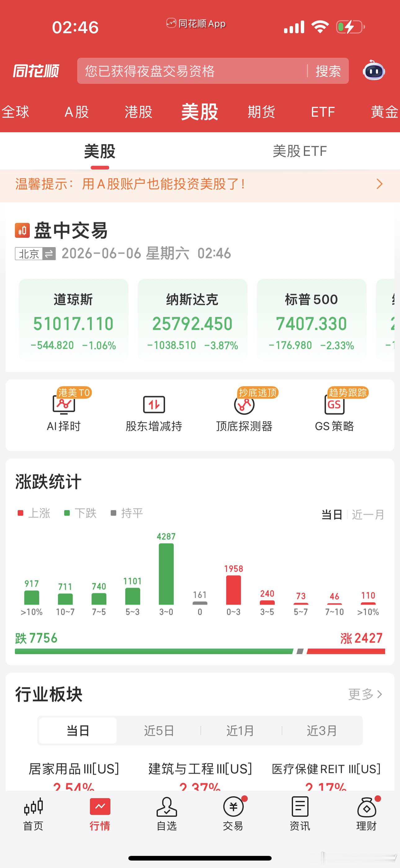Screen dimensions: 400x868
Task: Expand the 温馨提示 banner arrow
Action: [380, 184]
